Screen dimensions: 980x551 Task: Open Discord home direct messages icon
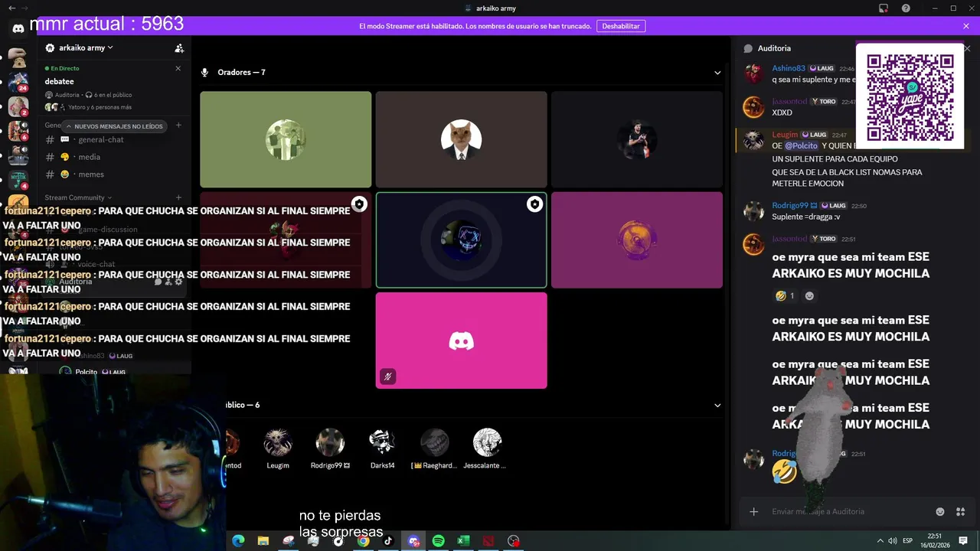click(18, 28)
